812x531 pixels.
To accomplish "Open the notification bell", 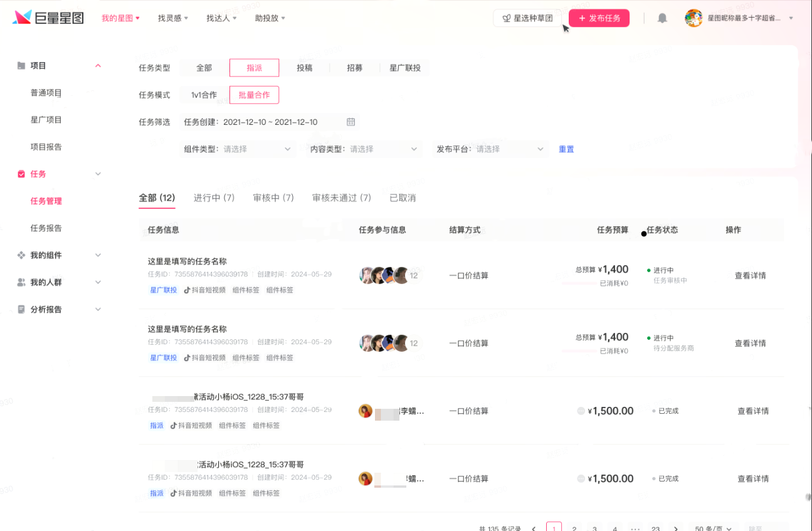I will coord(662,18).
